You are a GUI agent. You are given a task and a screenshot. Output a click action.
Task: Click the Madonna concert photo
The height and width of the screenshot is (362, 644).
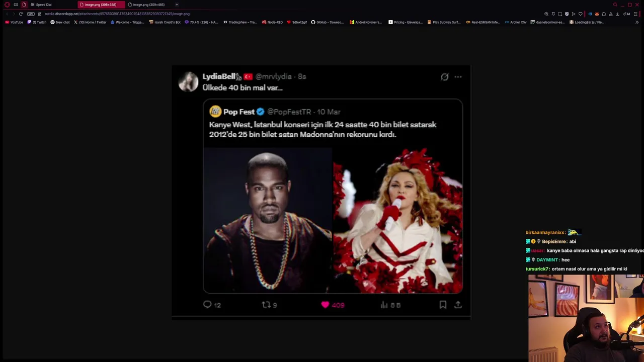coord(398,220)
